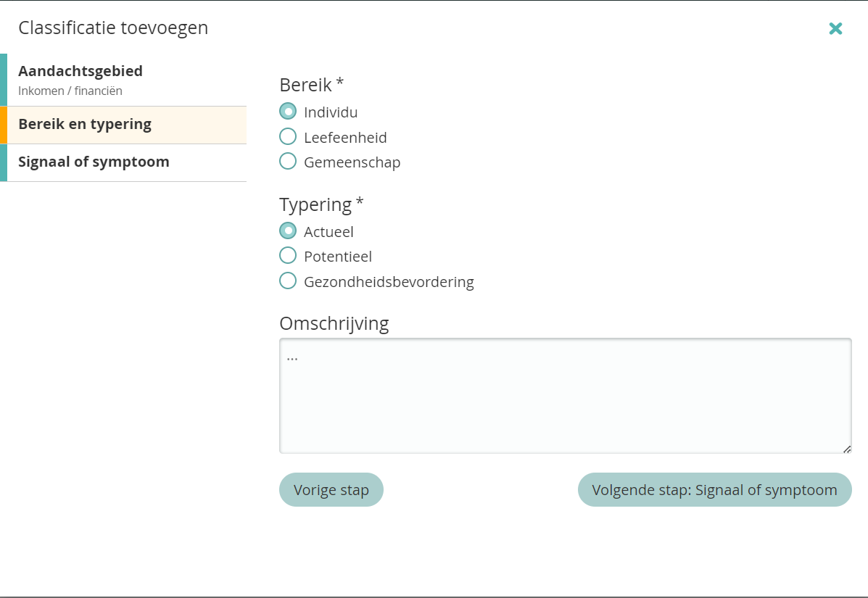Click the teal bar beside Signaal of symptoom
The image size is (868, 598).
point(4,162)
